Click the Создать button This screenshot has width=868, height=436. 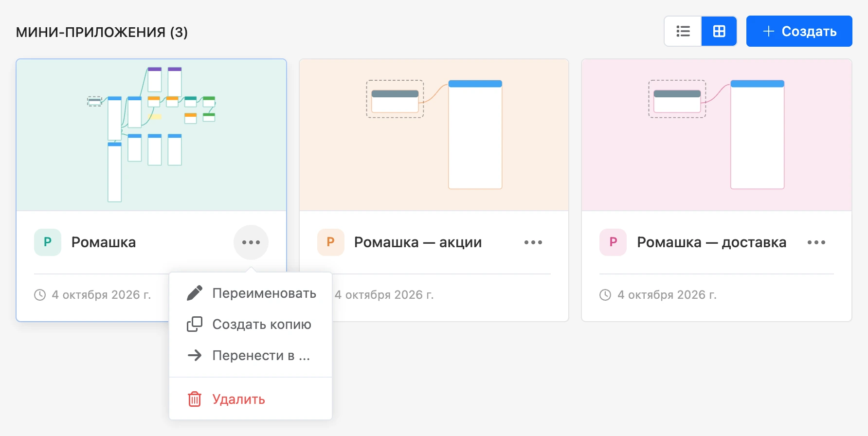pos(799,31)
